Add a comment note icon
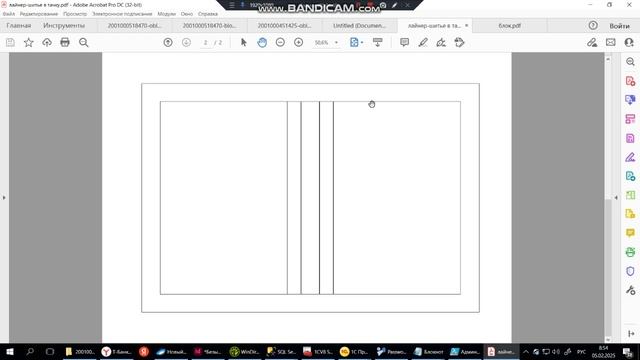The width and height of the screenshot is (640, 360). tap(404, 42)
